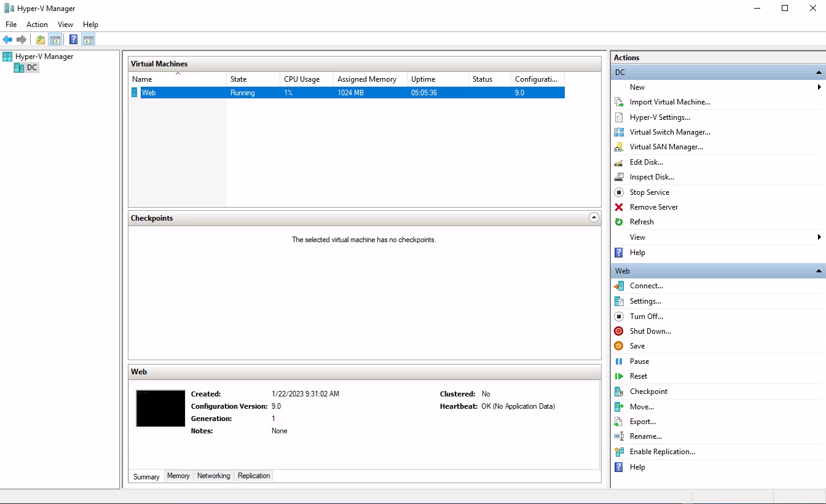Click the Hyper-V Manager title bar icon
This screenshot has width=826, height=504.
click(9, 9)
